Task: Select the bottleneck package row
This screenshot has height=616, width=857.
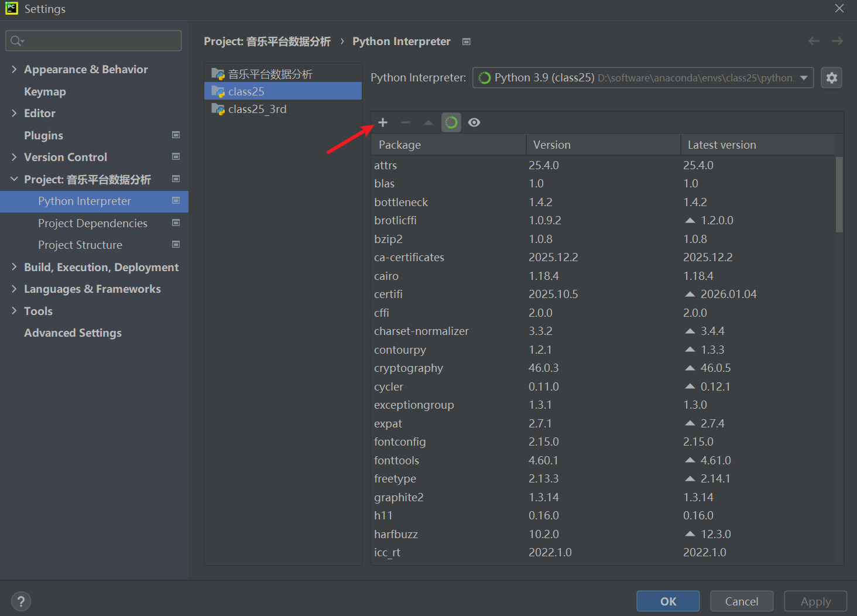Action: [x=603, y=202]
